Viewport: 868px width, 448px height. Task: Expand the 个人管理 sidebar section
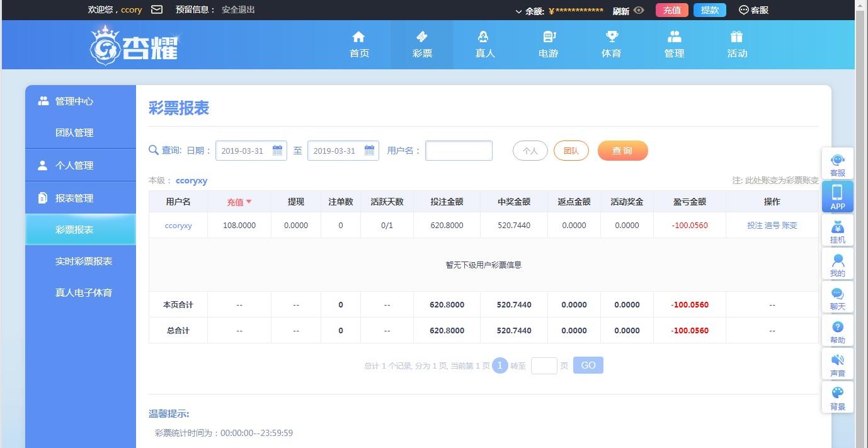[81, 165]
